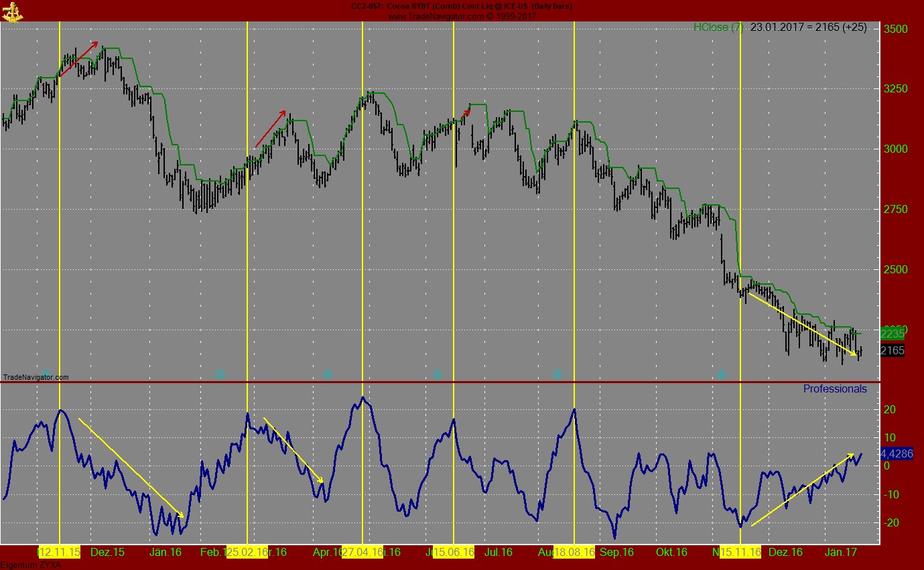Viewport: 924px width, 570px height.
Task: Open the TradeNavigator.com link in the chart corner
Action: click(x=36, y=378)
